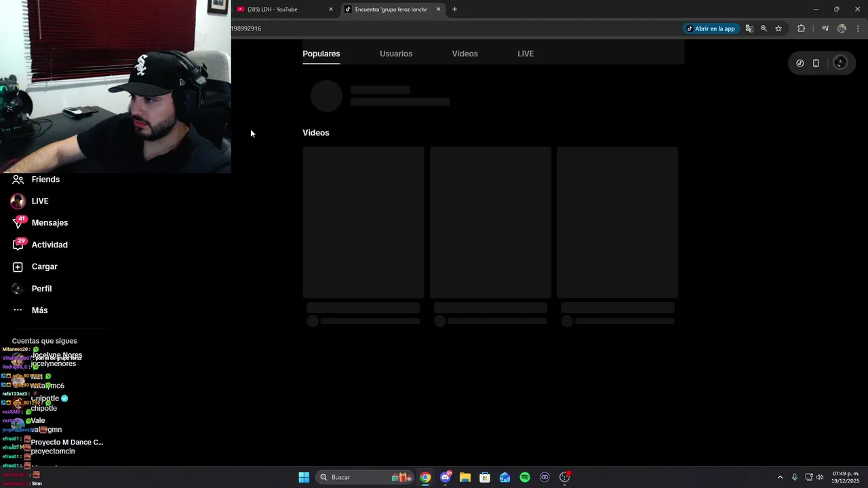The width and height of the screenshot is (868, 488).
Task: Open the third loading video thumbnail
Action: click(x=617, y=222)
